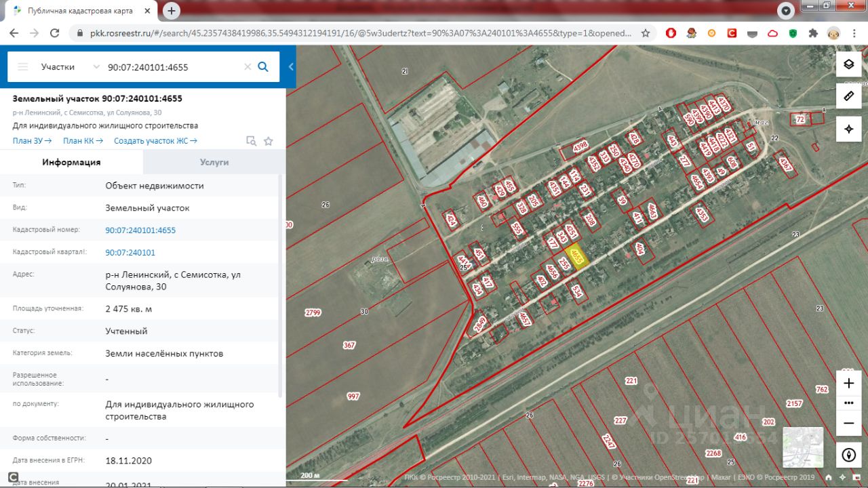Reload the browser page
868x488 pixels.
tap(55, 33)
